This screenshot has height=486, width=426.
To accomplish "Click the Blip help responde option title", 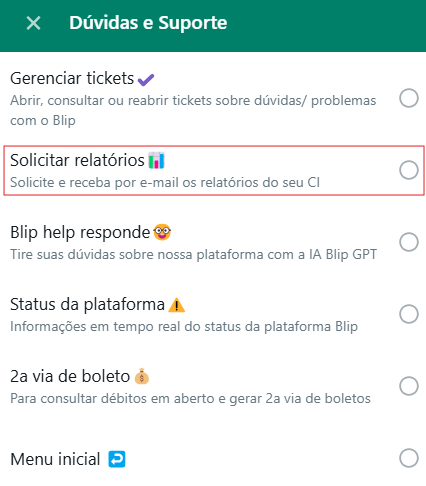I will coord(80,232).
